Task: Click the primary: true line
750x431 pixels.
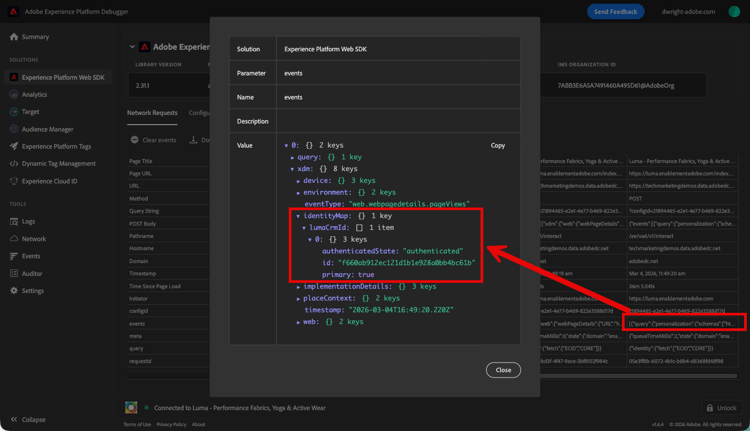Action: tap(348, 275)
